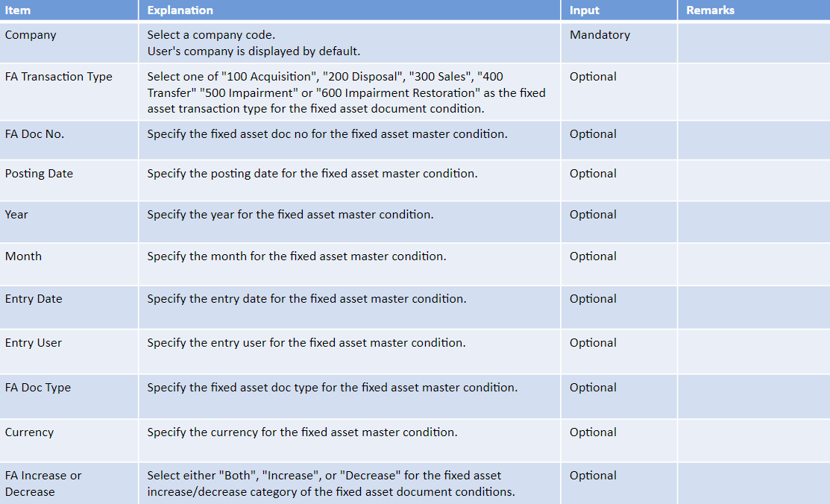This screenshot has width=830, height=504.
Task: Select the Posting Date item cell
Action: 69,180
